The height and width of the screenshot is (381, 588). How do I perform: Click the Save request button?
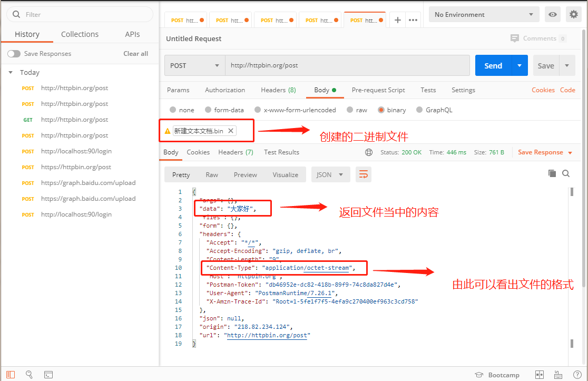(546, 66)
